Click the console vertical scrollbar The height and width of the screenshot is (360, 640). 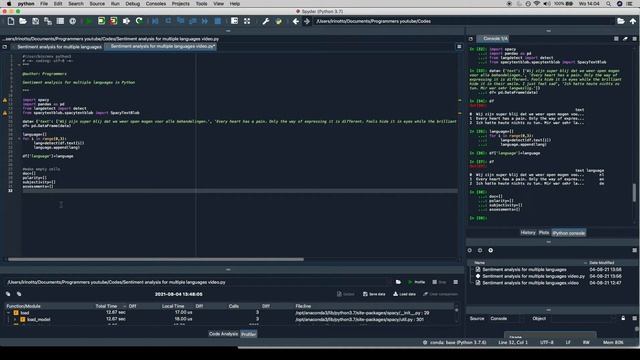(635, 193)
